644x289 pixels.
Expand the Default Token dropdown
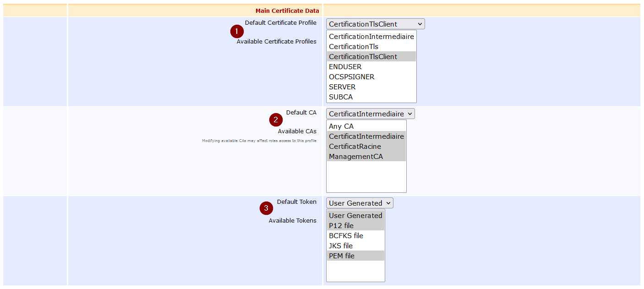(x=360, y=203)
